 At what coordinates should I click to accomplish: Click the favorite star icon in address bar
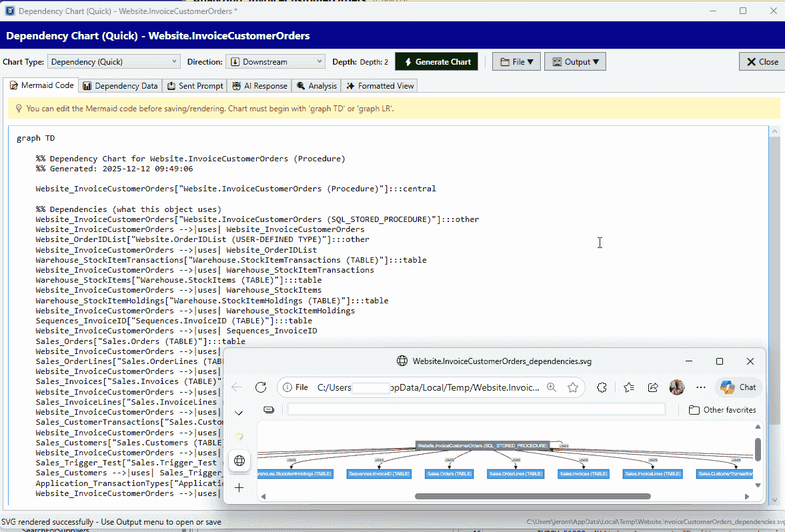point(572,387)
